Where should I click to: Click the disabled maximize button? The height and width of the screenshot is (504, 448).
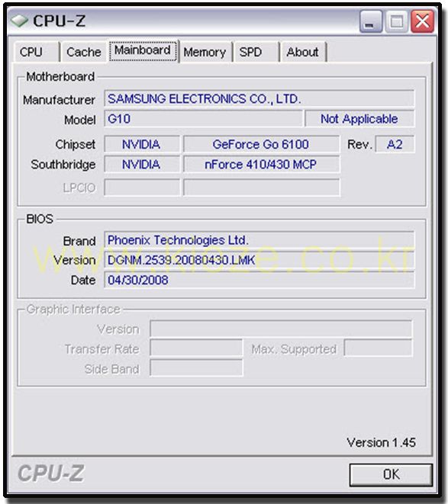(397, 21)
